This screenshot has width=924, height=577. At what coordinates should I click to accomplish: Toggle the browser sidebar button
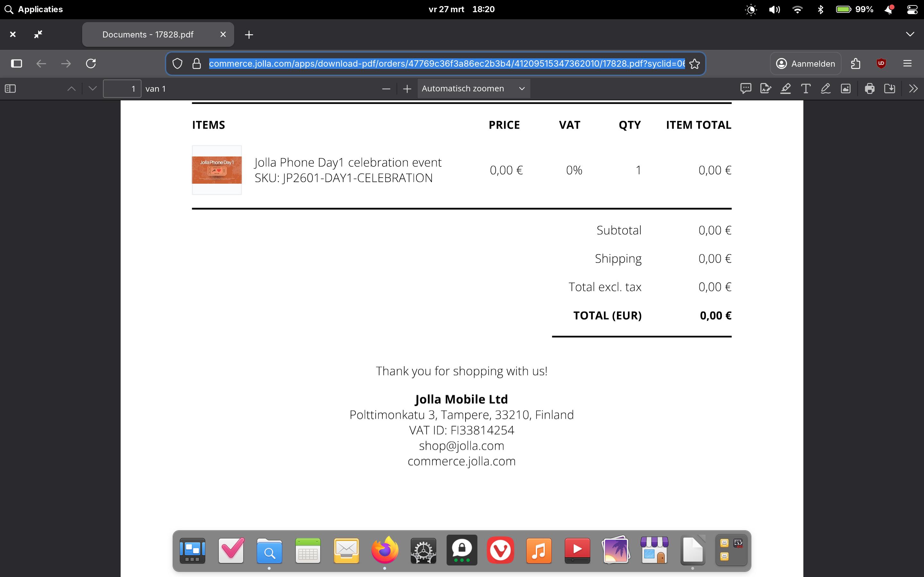click(16, 63)
